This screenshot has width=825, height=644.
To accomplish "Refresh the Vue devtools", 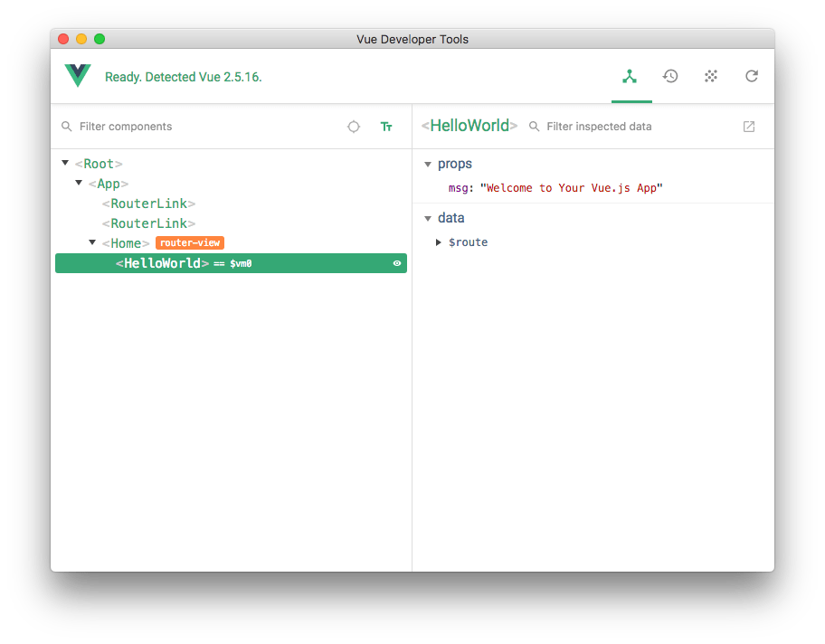I will point(752,76).
